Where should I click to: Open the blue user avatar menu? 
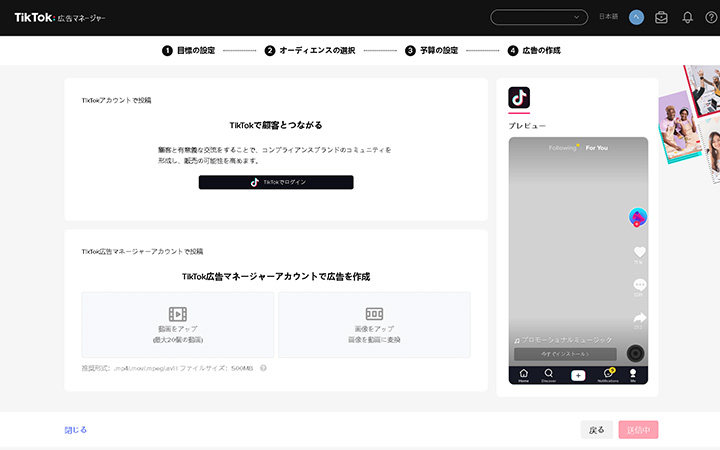coord(636,17)
